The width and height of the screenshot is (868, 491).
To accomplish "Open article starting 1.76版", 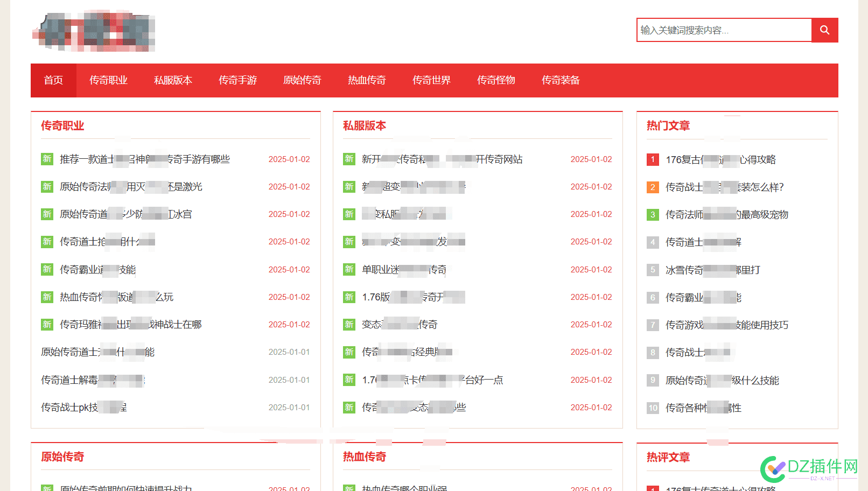I will pyautogui.click(x=414, y=297).
